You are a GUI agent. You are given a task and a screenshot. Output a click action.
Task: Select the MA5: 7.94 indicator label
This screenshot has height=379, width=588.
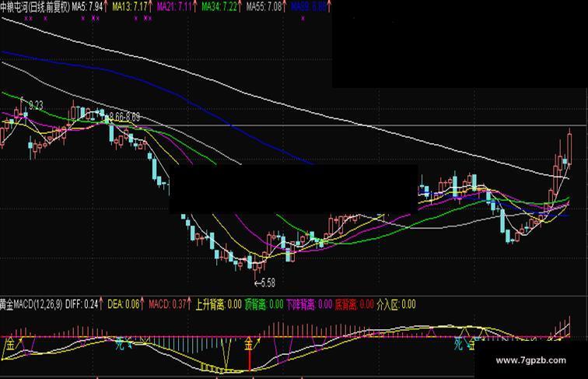click(87, 6)
